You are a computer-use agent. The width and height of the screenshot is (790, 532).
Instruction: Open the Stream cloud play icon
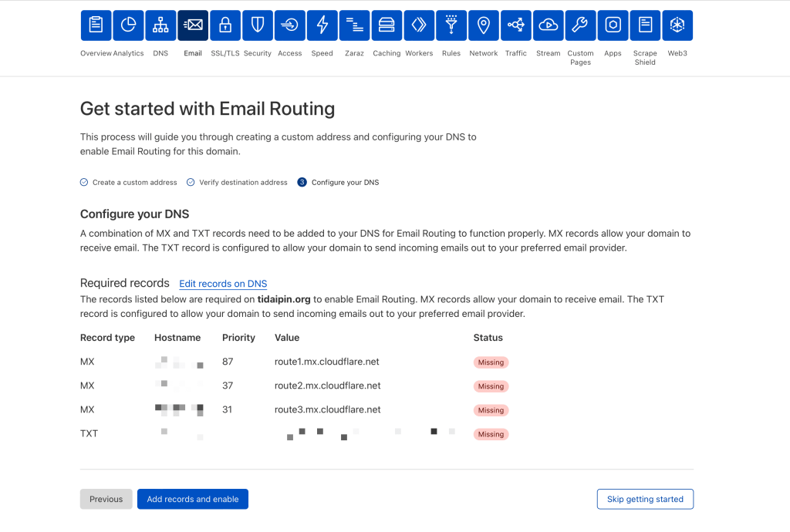point(548,25)
